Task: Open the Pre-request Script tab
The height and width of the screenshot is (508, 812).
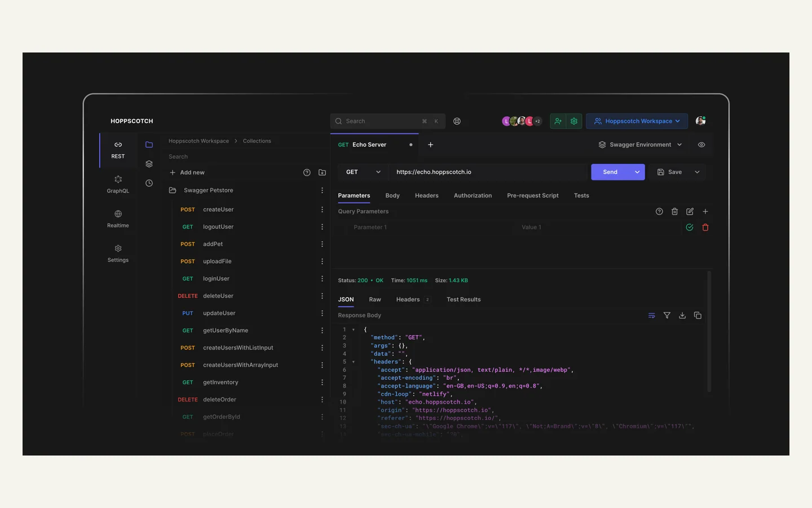Action: coord(533,196)
